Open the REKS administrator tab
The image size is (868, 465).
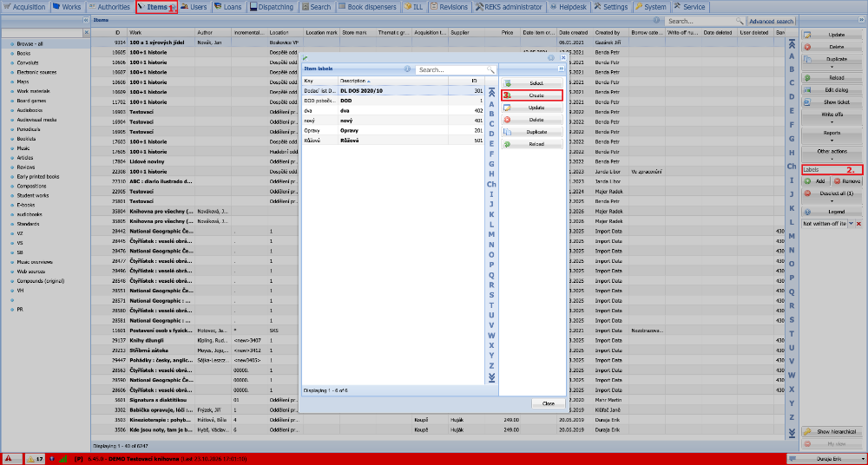508,7
